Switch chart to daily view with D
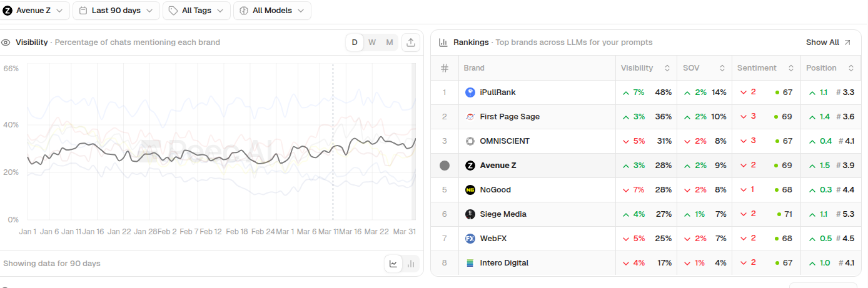 coord(355,42)
